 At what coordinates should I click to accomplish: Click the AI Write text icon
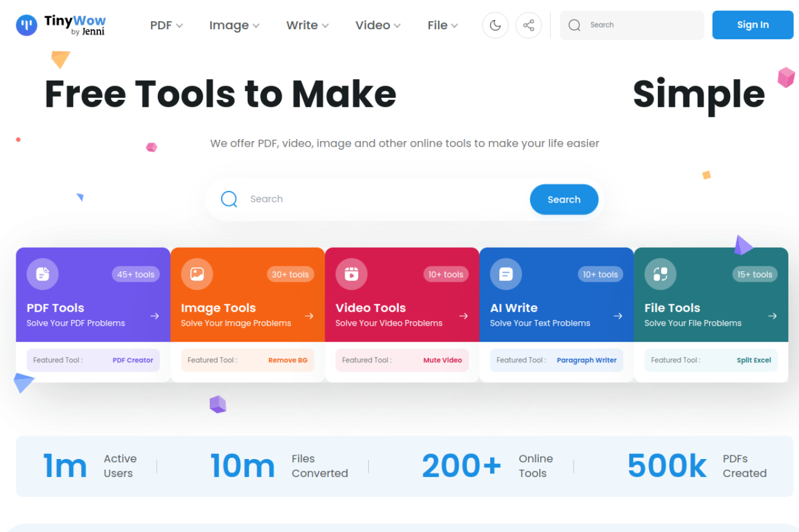[x=506, y=274]
